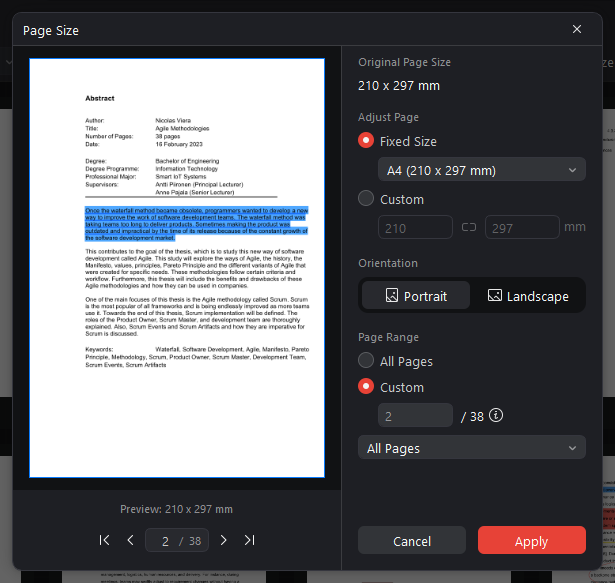Select All Pages radio option
This screenshot has height=583, width=615.
(366, 361)
